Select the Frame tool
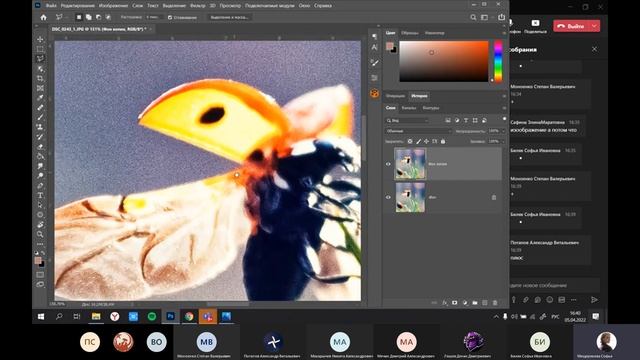 point(40,88)
